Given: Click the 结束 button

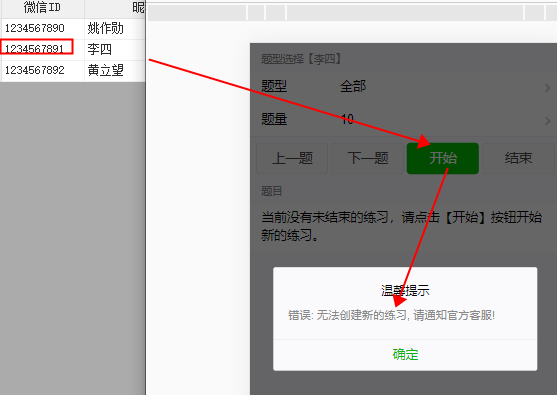Looking at the screenshot, I should (518, 158).
